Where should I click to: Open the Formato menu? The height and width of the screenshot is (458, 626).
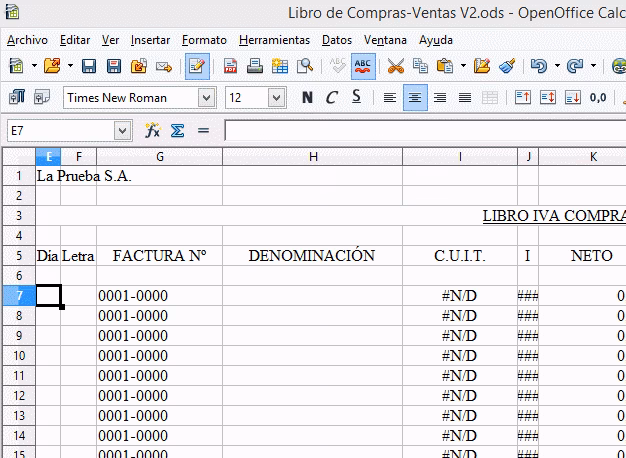click(204, 40)
